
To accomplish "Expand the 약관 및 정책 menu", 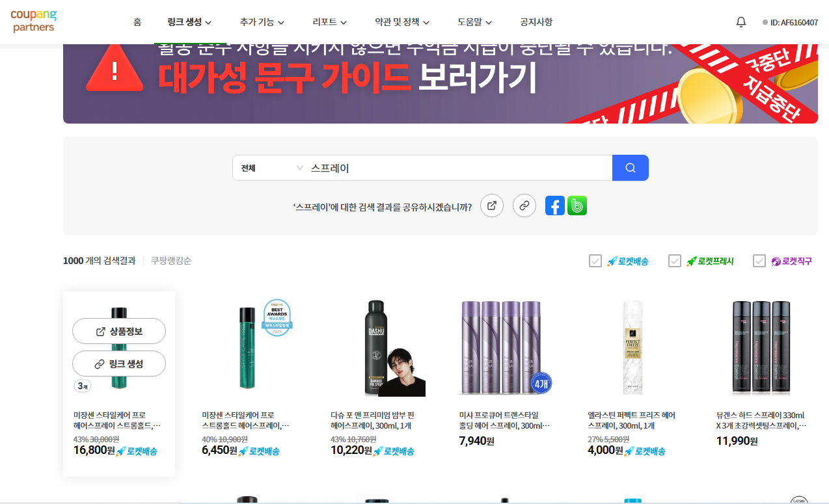I will pos(402,22).
